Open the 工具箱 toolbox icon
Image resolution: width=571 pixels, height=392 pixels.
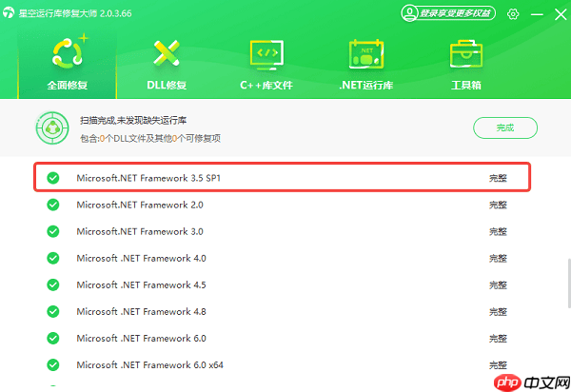click(466, 54)
